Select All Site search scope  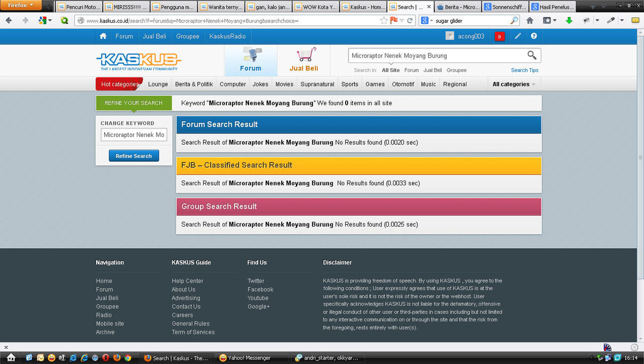pyautogui.click(x=391, y=70)
